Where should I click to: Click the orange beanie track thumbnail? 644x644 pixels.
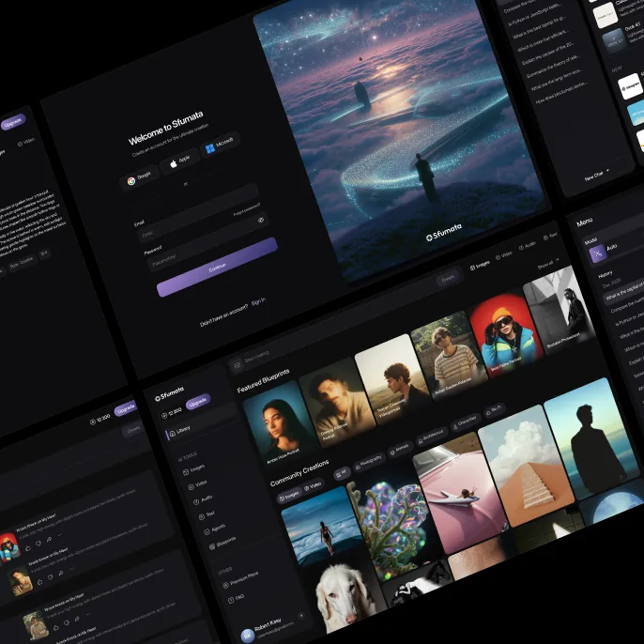click(9, 547)
